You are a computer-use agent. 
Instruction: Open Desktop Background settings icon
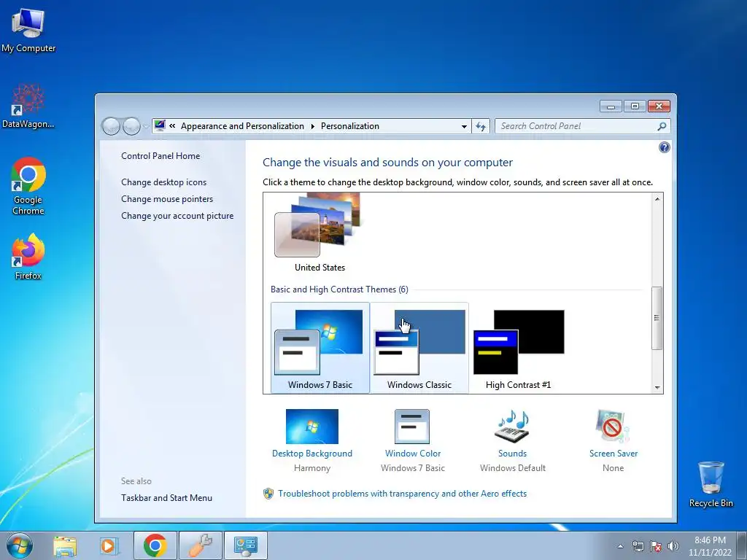[312, 427]
